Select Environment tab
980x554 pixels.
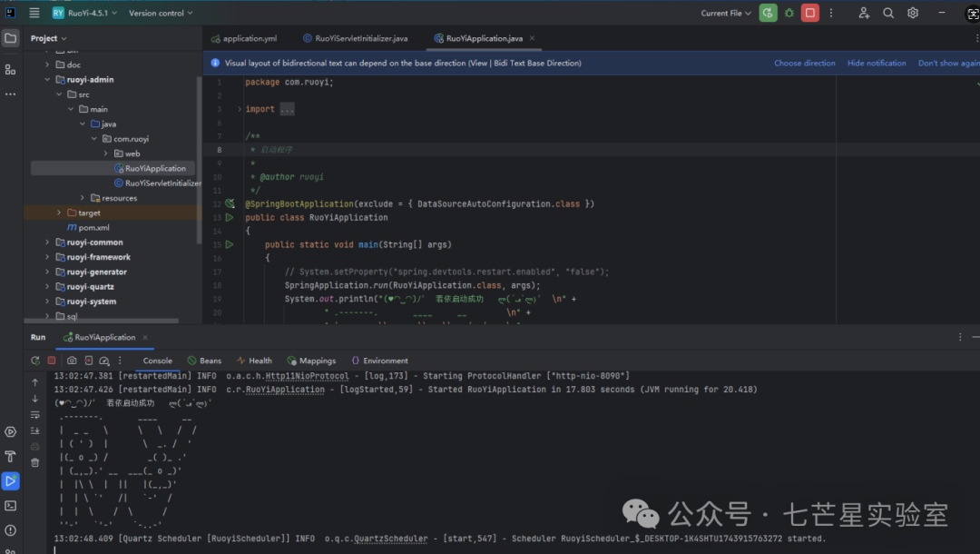[379, 361]
